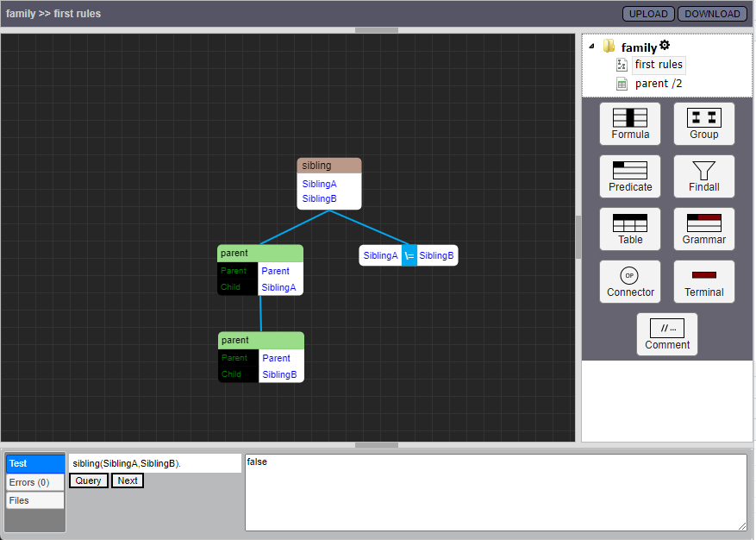This screenshot has width=756, height=540.
Task: Open family project settings gear
Action: (665, 46)
